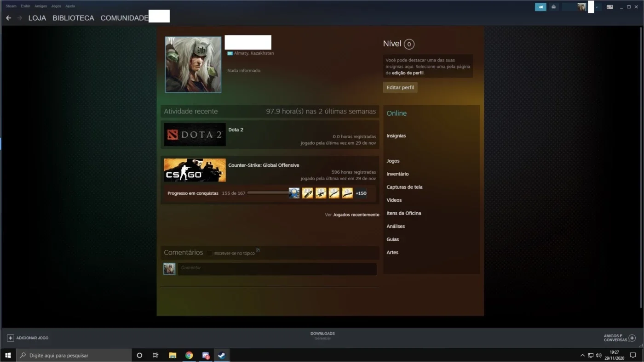Viewport: 644px width, 362px height.
Task: Click the +150 more achievements link
Action: pos(361,193)
